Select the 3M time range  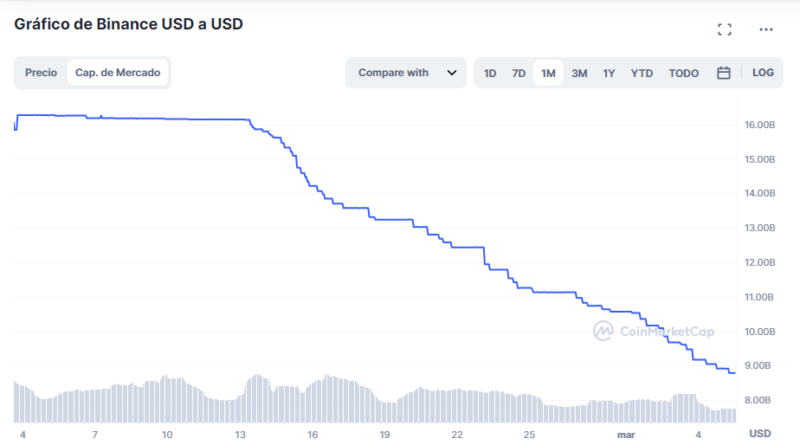579,73
